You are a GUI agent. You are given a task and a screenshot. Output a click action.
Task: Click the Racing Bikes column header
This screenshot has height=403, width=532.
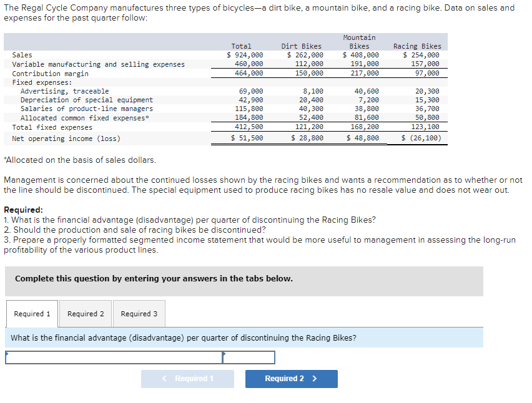click(x=417, y=46)
